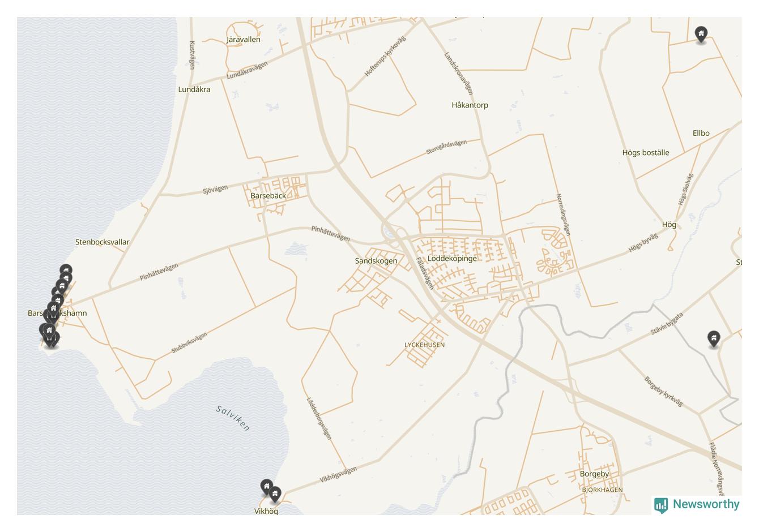Click the BJÖRKHAGEN neighborhood label
The width and height of the screenshot is (759, 532).
click(x=602, y=490)
